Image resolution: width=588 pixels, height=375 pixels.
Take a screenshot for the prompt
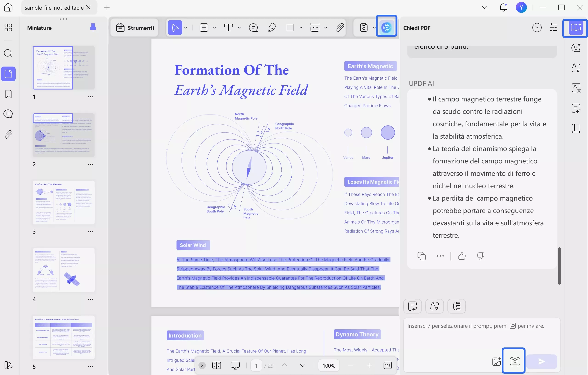(514, 362)
